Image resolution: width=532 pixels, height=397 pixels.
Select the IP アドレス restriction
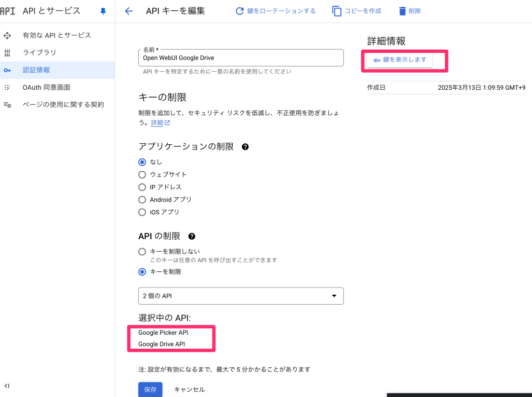pyautogui.click(x=142, y=187)
